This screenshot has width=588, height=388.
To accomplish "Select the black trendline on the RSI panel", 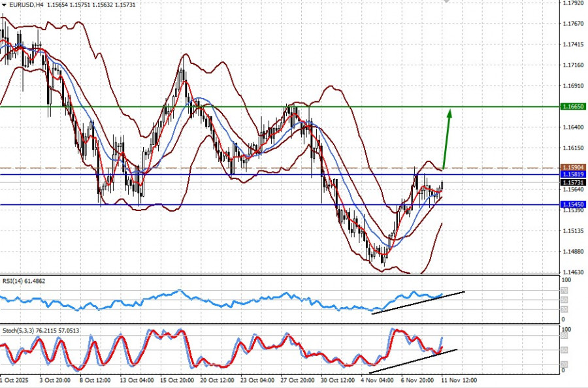I will (418, 302).
